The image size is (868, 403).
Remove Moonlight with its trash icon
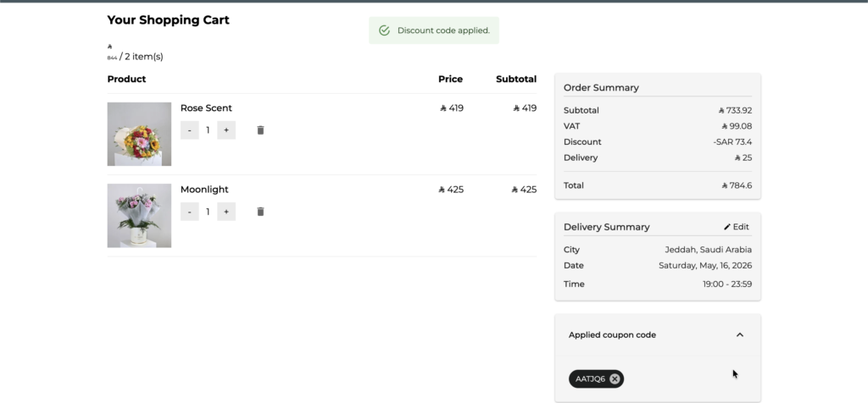coord(261,211)
